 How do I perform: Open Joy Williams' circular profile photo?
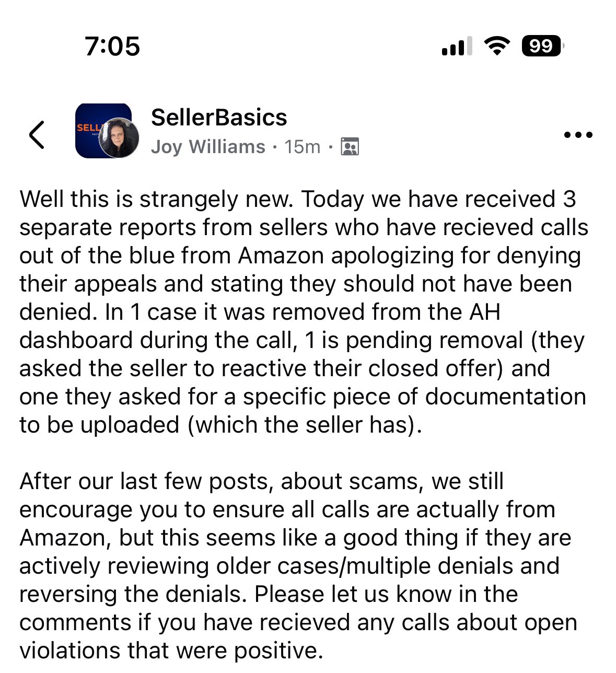(119, 138)
